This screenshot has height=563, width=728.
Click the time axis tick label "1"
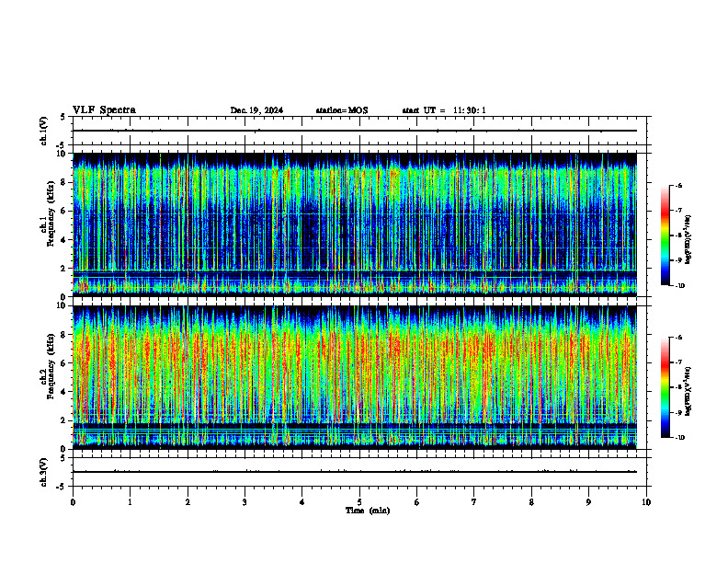(130, 502)
